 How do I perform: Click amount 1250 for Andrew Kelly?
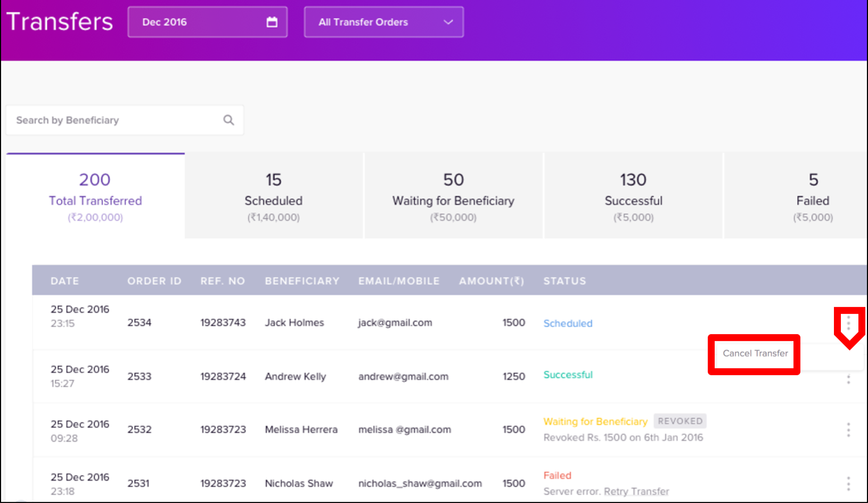[x=514, y=376]
